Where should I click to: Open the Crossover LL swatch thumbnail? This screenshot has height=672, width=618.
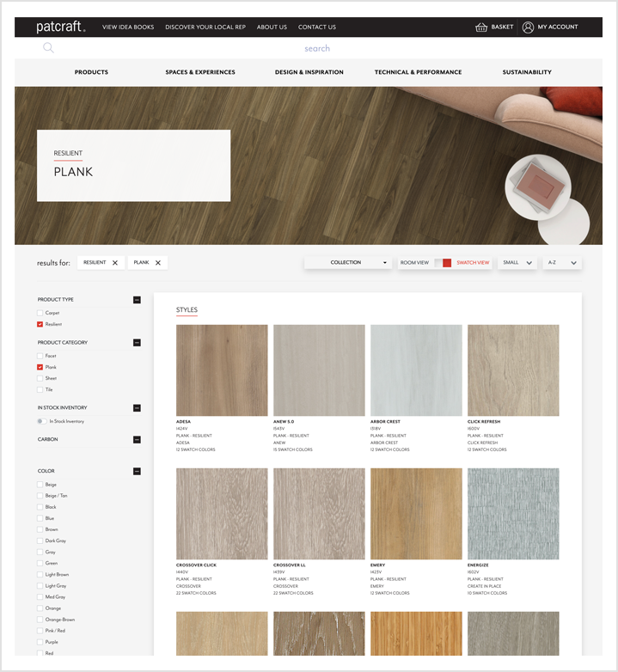[319, 514]
